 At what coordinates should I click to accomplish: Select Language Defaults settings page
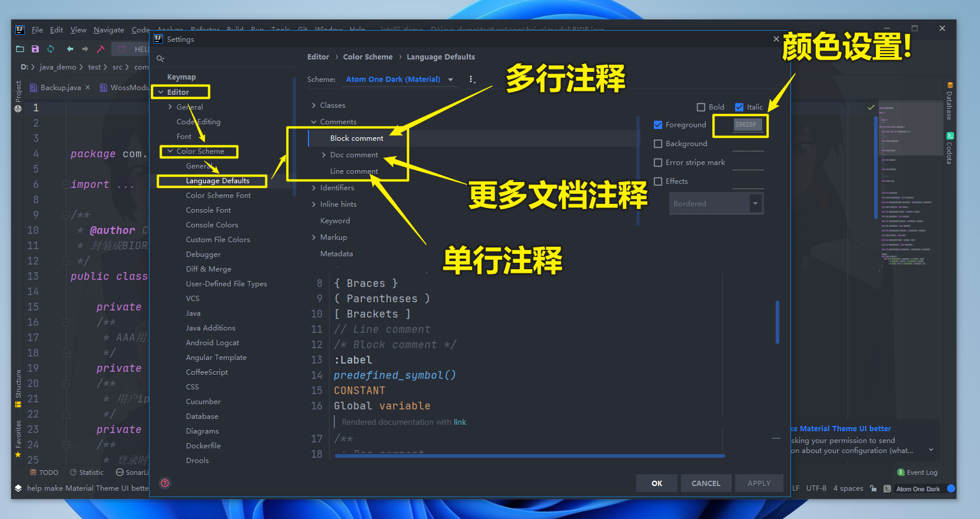(x=218, y=181)
